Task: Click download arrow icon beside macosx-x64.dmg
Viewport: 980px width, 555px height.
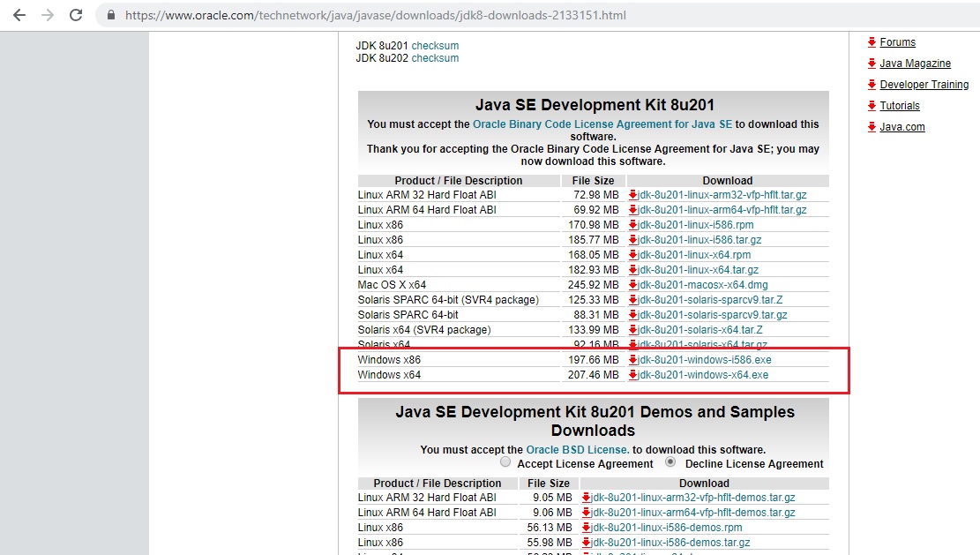Action: pyautogui.click(x=633, y=285)
